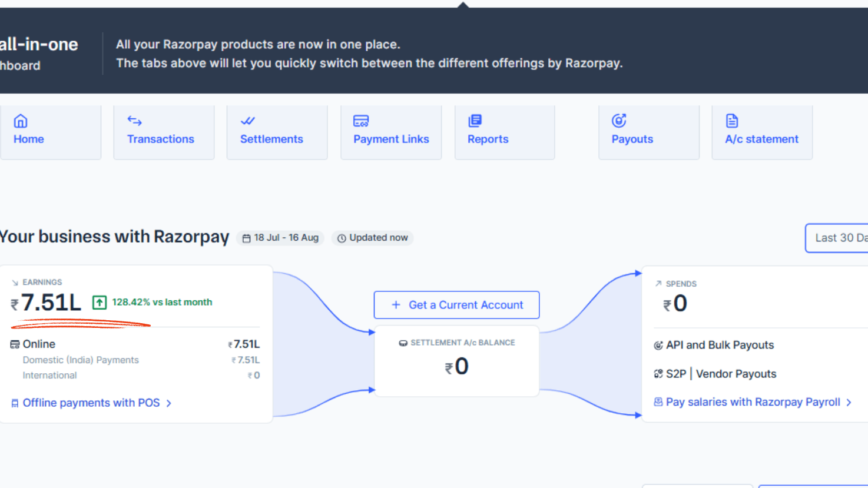The image size is (868, 488).
Task: Open the Payment Links tab
Action: click(391, 132)
